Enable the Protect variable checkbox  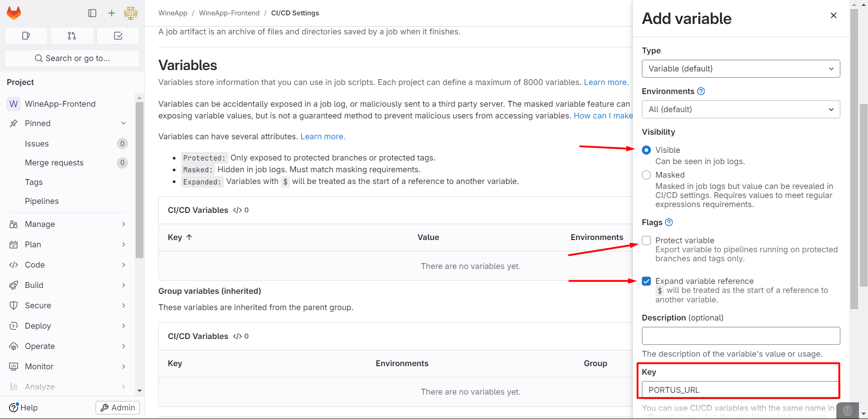click(x=646, y=240)
